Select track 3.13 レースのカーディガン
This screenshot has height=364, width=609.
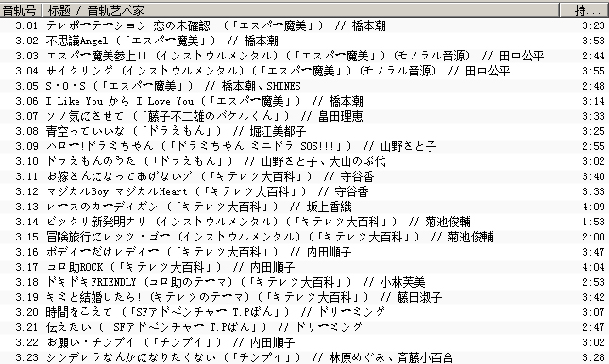click(304, 207)
